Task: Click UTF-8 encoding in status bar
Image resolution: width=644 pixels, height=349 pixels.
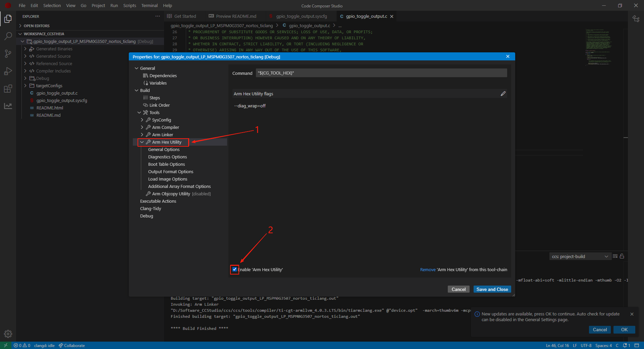Action: (x=586, y=345)
